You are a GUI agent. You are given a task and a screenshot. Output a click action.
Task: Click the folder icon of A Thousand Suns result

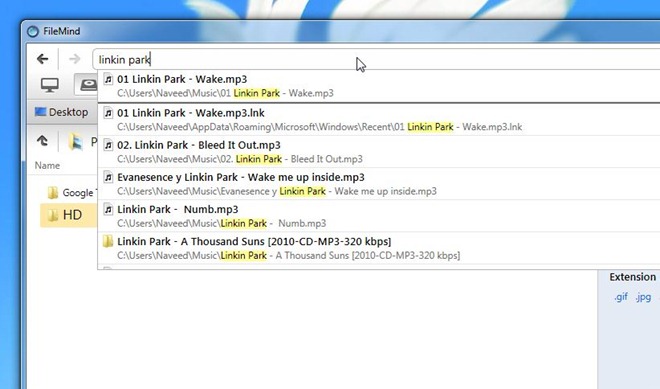point(108,241)
